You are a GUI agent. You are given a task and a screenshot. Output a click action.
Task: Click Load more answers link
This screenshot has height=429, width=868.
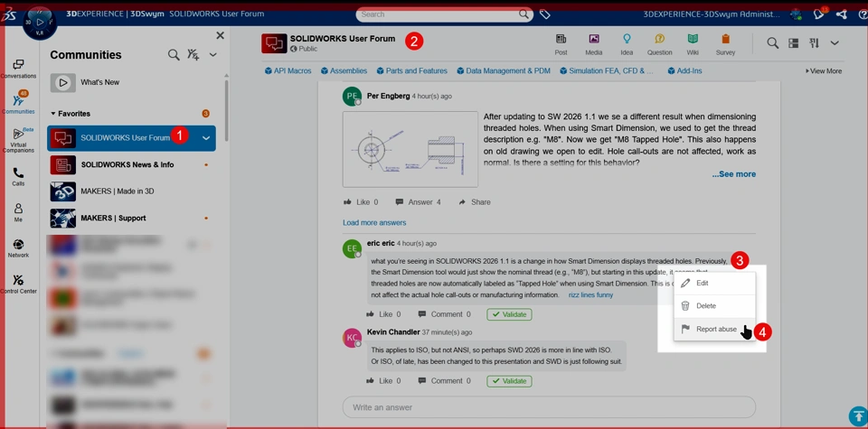374,223
